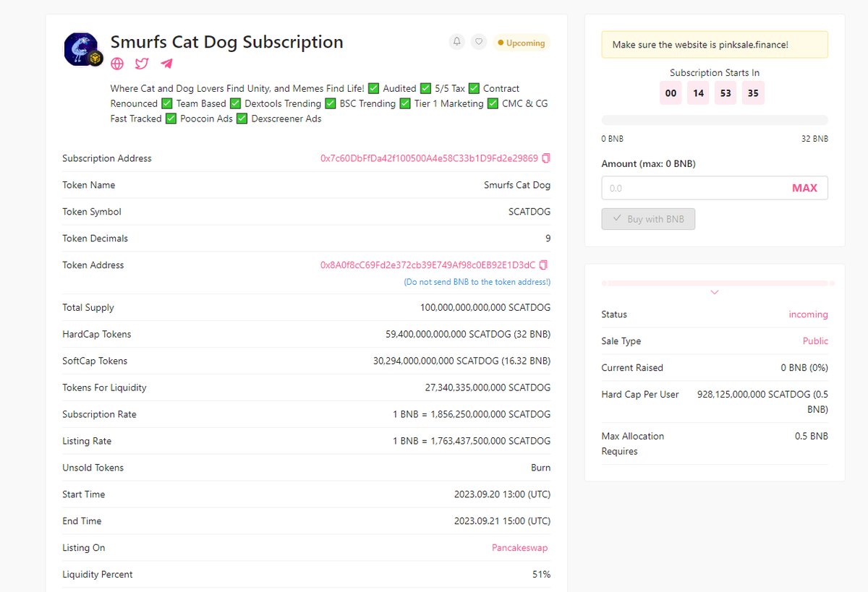This screenshot has height=592, width=868.
Task: Click the bell notification icon
Action: (456, 42)
